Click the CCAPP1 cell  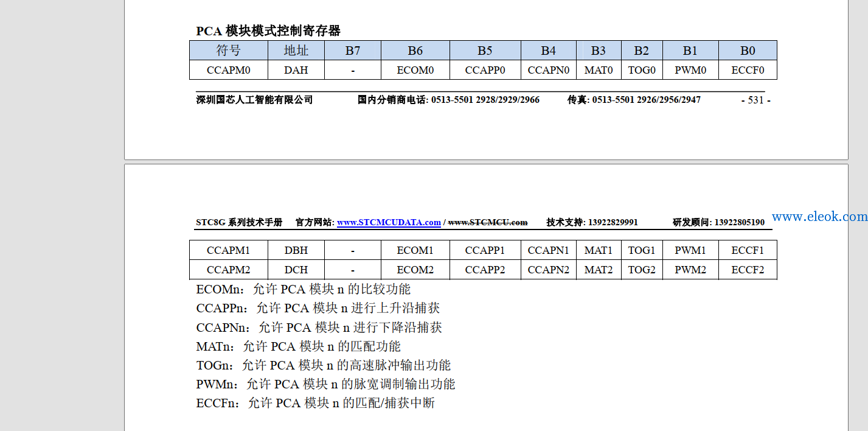point(485,250)
